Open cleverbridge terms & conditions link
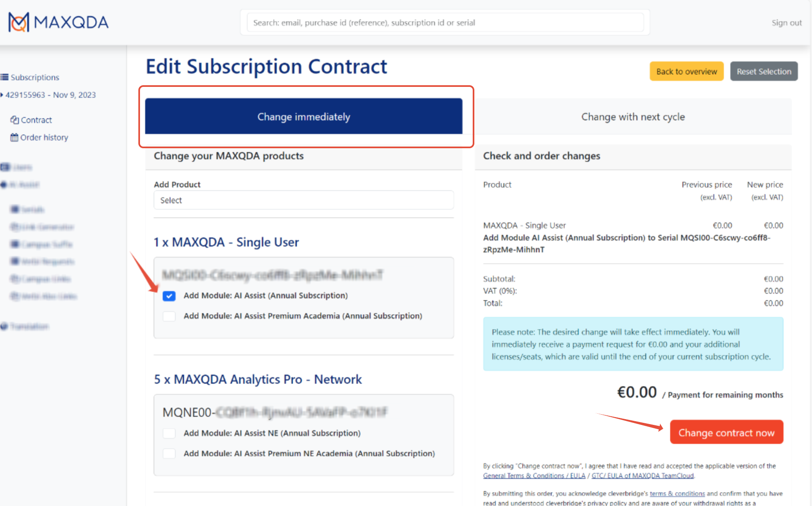812x506 pixels. pyautogui.click(x=677, y=494)
